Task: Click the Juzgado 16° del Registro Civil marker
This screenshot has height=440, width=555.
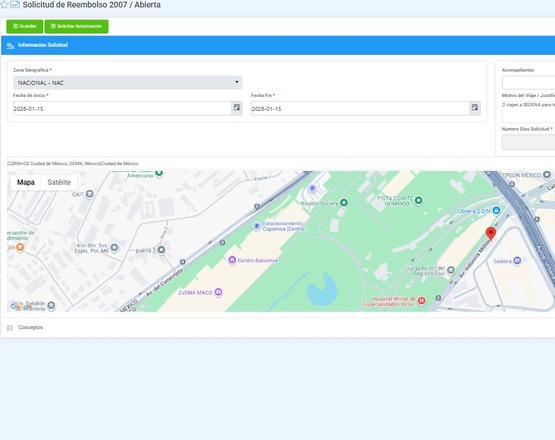Action: click(451, 270)
